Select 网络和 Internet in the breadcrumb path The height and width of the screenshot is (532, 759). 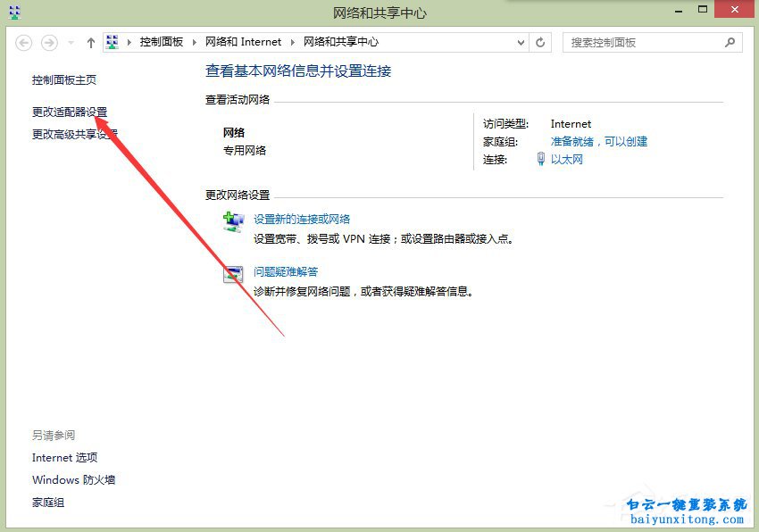tap(243, 42)
